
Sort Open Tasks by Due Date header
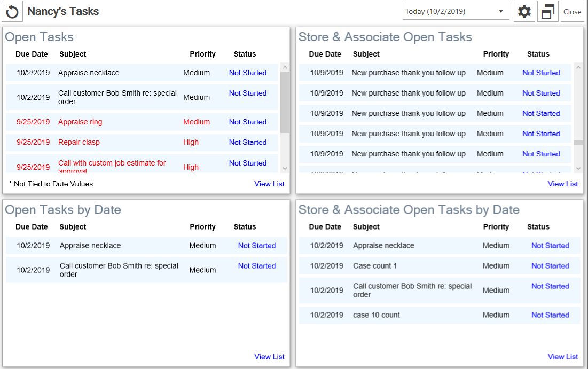pos(32,54)
